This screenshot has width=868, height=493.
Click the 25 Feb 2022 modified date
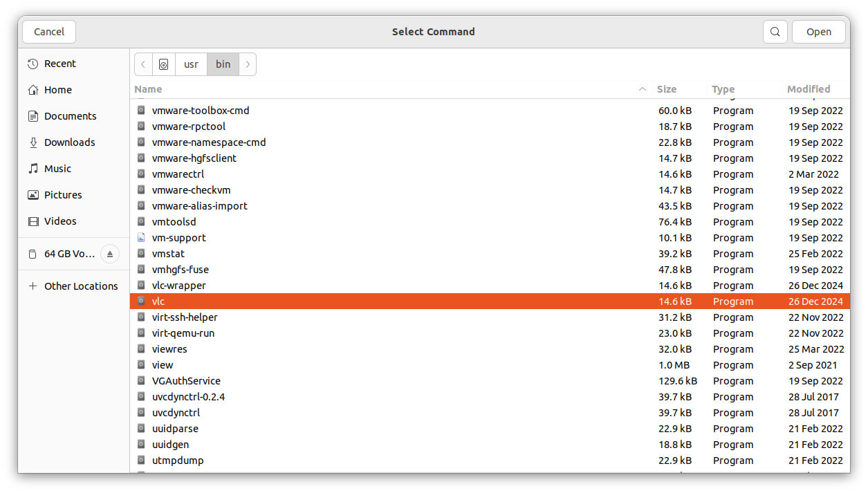click(816, 254)
